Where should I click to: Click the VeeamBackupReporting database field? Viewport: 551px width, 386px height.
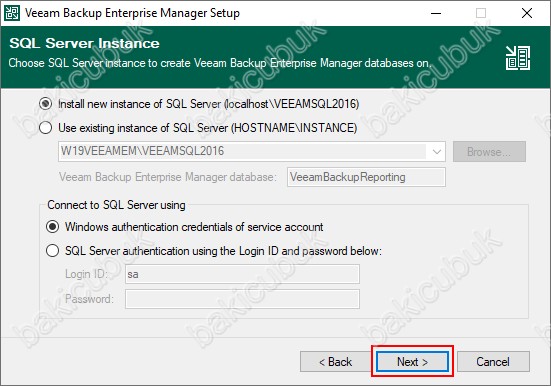click(x=366, y=177)
